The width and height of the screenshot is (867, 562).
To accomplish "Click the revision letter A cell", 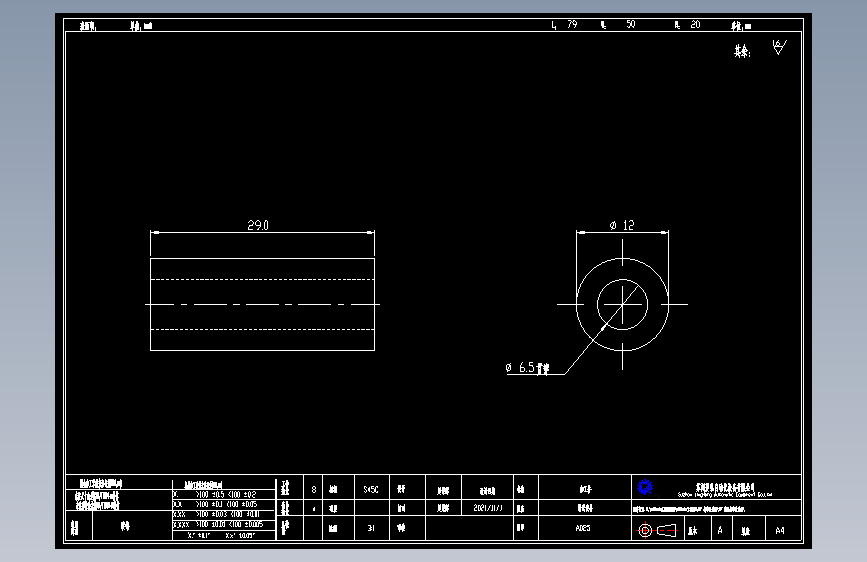I will pos(720,530).
